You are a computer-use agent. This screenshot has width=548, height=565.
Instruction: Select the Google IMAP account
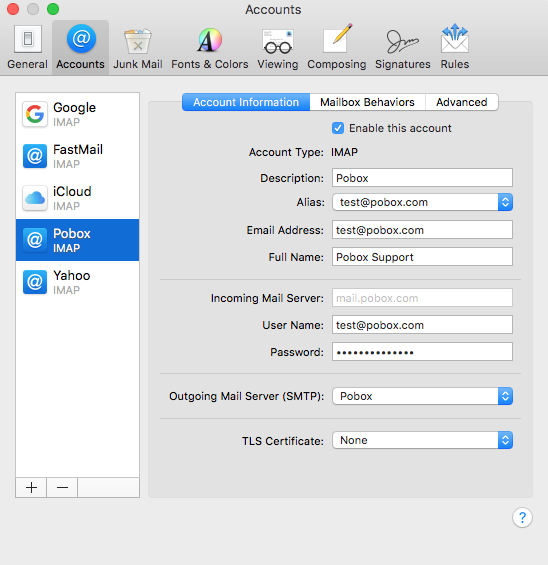pos(77,114)
